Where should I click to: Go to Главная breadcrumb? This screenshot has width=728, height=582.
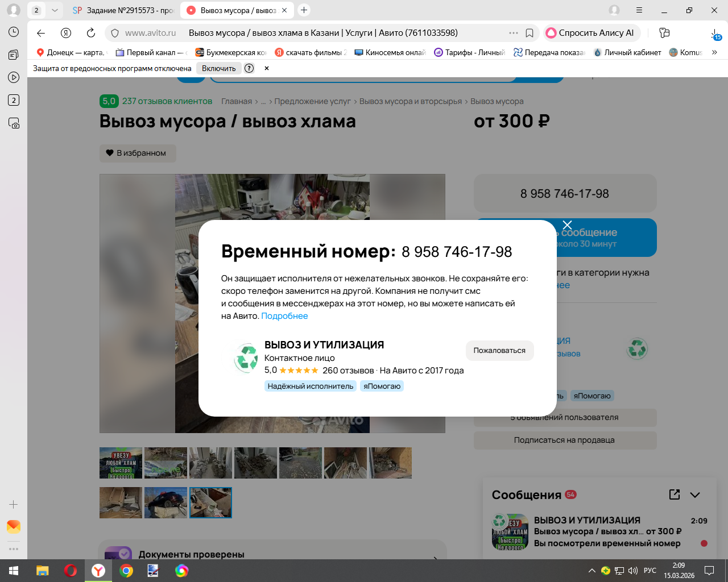[237, 101]
